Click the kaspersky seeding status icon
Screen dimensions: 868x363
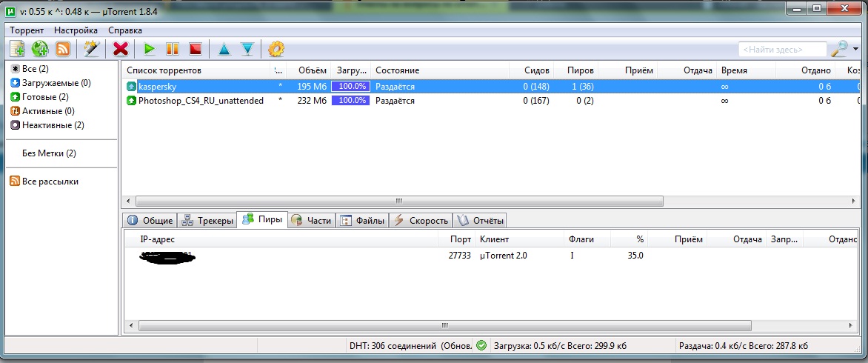[x=131, y=87]
